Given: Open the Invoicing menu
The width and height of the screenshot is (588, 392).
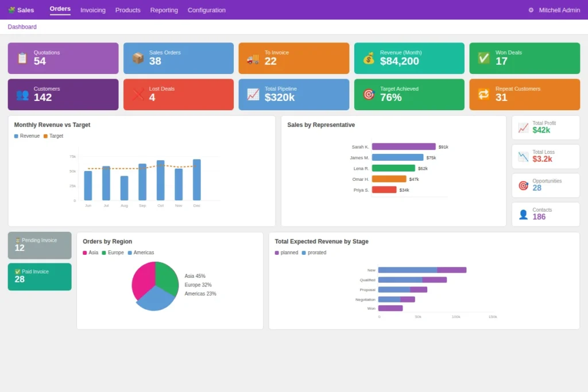Looking at the screenshot, I should 93,10.
